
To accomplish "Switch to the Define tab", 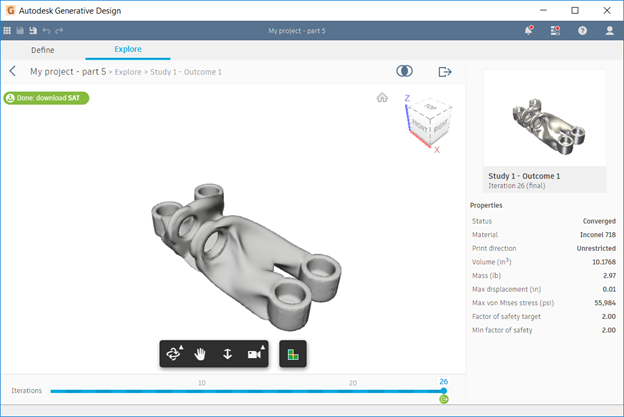I will pos(43,50).
